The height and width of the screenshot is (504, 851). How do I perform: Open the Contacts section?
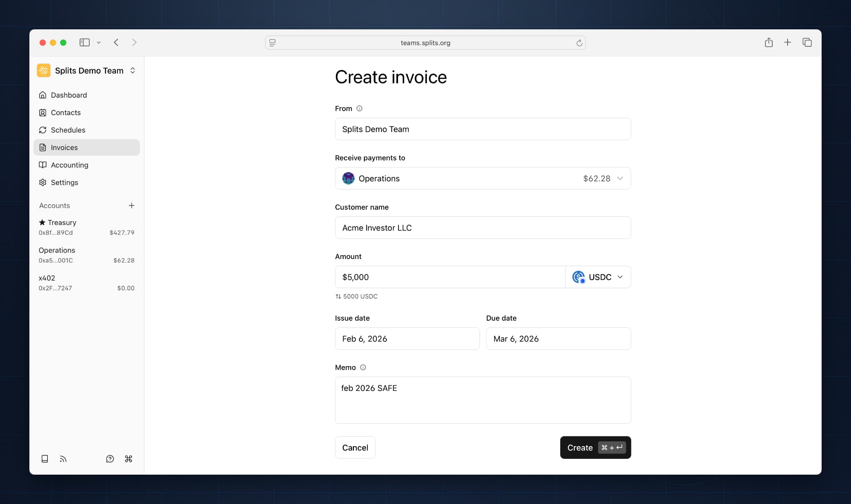click(66, 113)
